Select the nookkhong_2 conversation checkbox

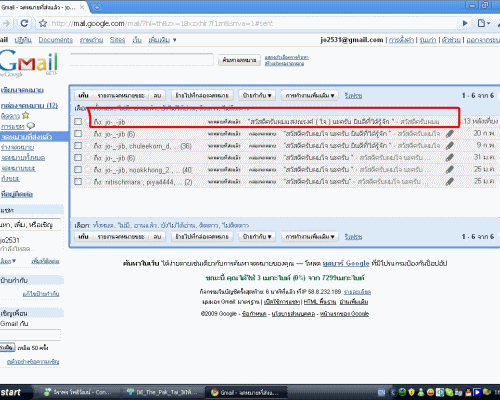[x=78, y=170]
